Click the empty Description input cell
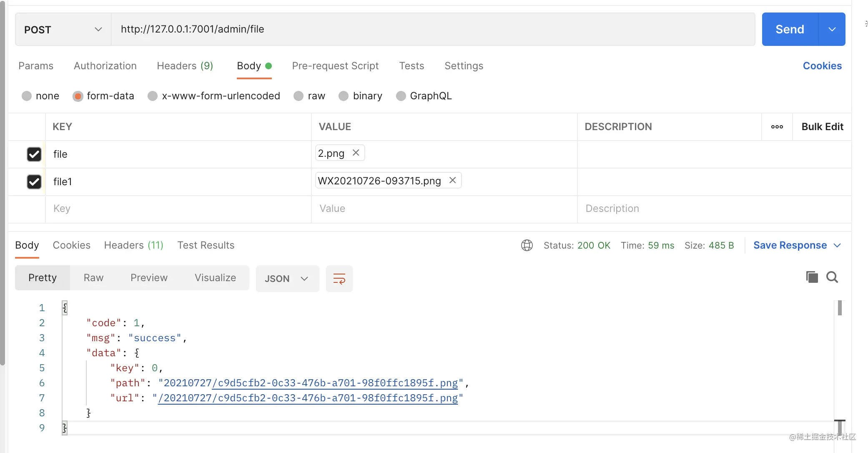 (714, 209)
